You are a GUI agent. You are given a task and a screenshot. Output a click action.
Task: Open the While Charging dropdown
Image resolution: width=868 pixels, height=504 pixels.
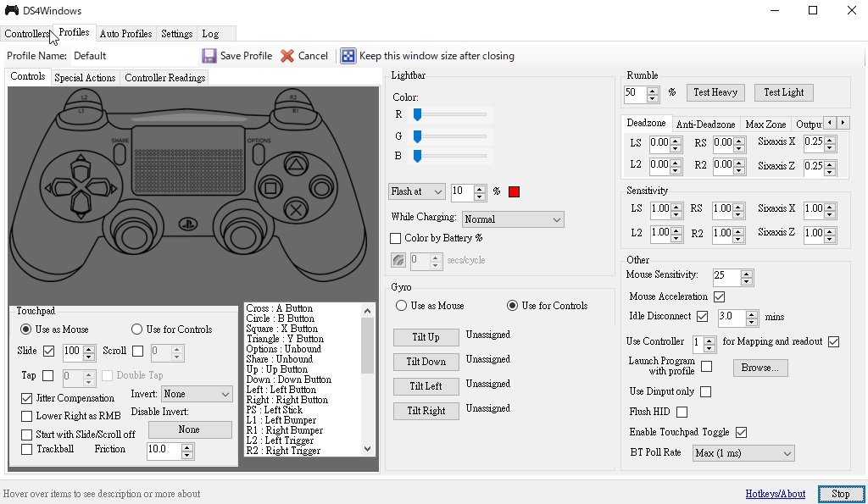(513, 219)
